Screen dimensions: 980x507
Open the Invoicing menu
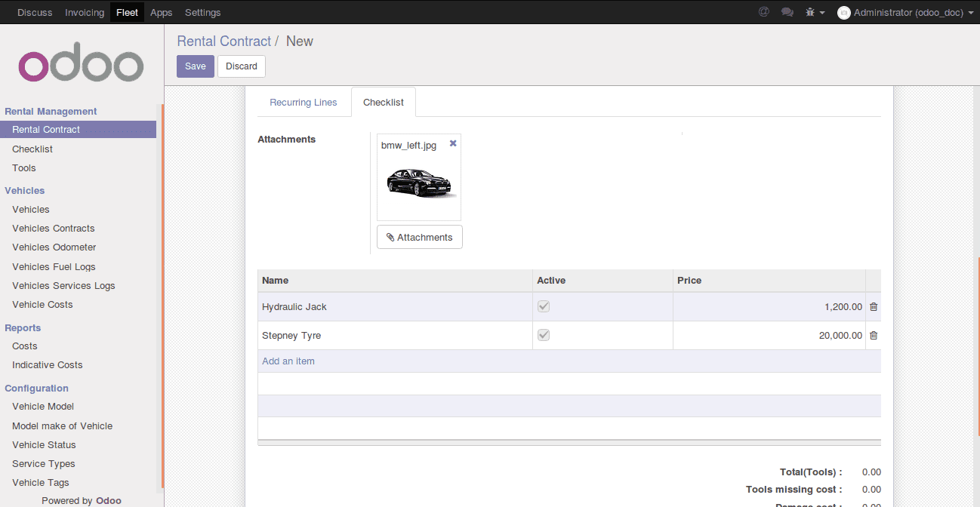pos(85,12)
